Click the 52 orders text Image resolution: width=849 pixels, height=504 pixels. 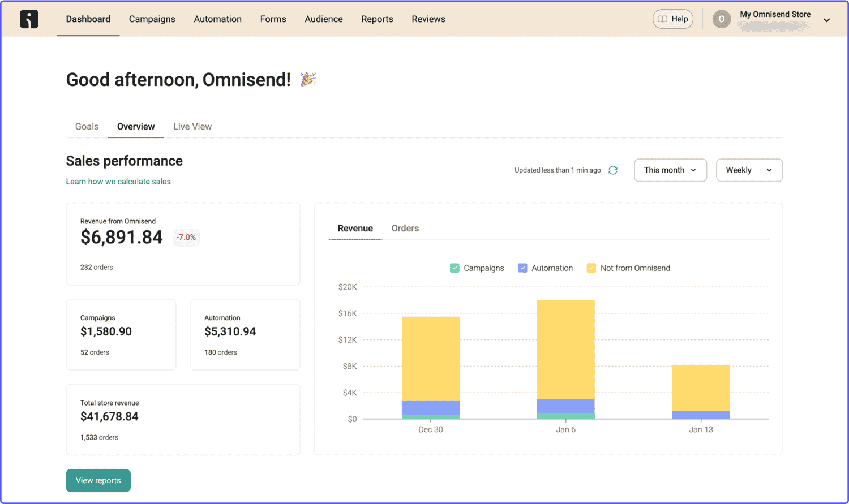pos(95,352)
